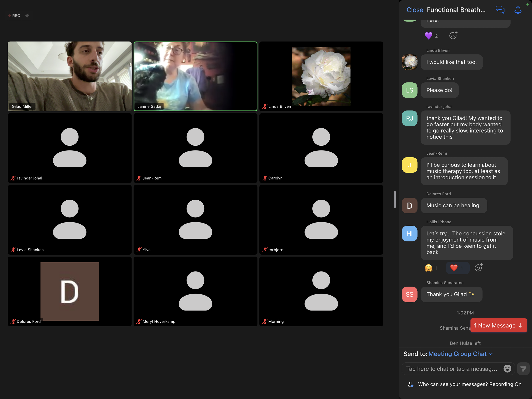Open emoji picker in chat input
This screenshot has height=399, width=532.
pos(507,368)
